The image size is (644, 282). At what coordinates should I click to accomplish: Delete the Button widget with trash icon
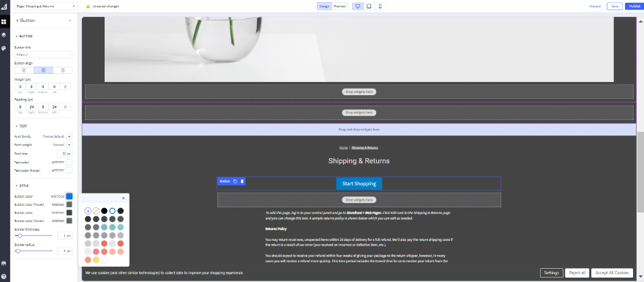point(242,182)
